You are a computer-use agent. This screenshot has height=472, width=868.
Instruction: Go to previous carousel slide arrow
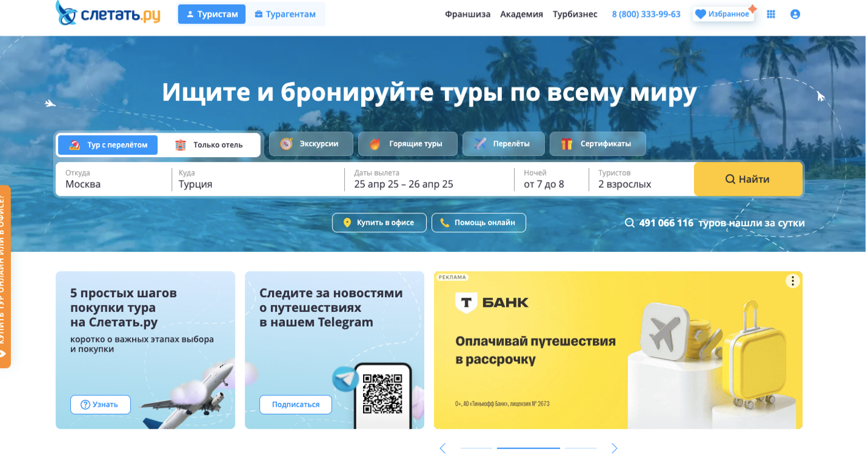pyautogui.click(x=443, y=448)
